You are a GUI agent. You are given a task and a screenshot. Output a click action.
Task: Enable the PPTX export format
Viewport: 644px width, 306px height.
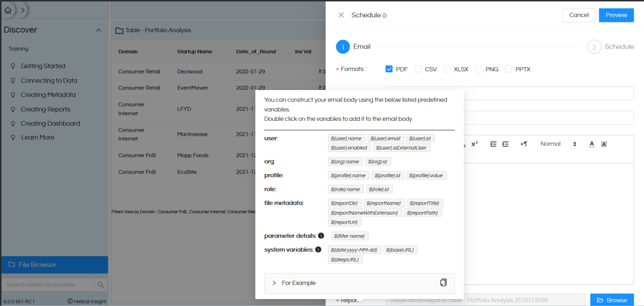point(508,69)
